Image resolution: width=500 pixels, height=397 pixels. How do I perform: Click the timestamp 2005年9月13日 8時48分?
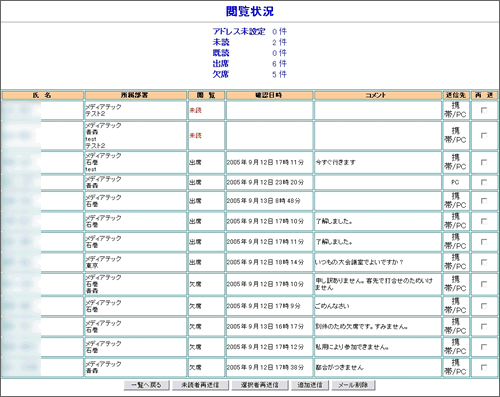264,201
